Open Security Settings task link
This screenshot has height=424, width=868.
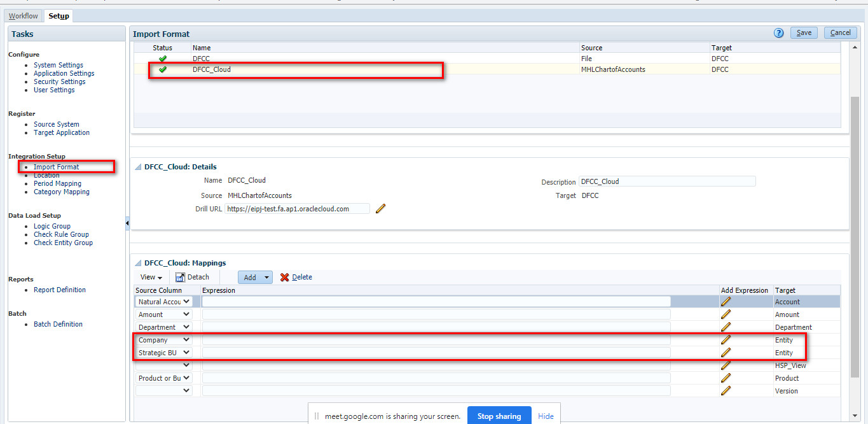[x=60, y=81]
